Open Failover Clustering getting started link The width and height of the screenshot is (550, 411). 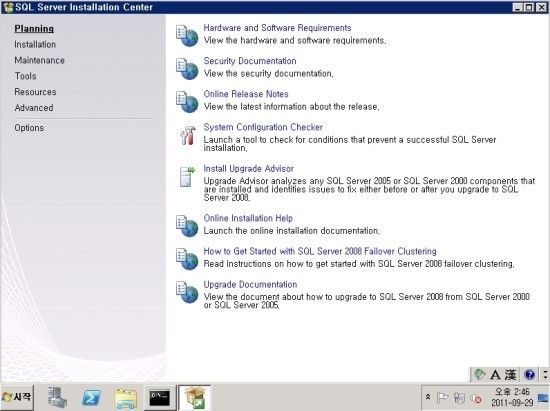pos(320,251)
